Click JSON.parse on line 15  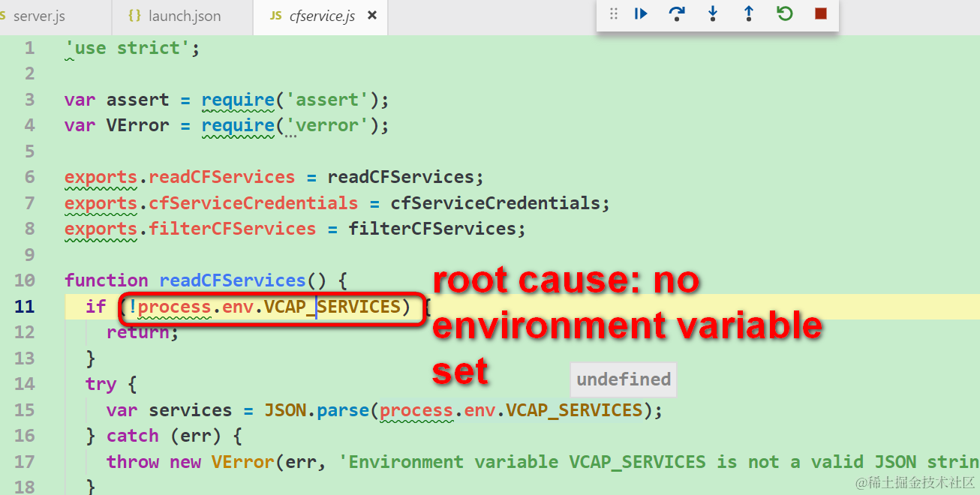click(x=316, y=410)
